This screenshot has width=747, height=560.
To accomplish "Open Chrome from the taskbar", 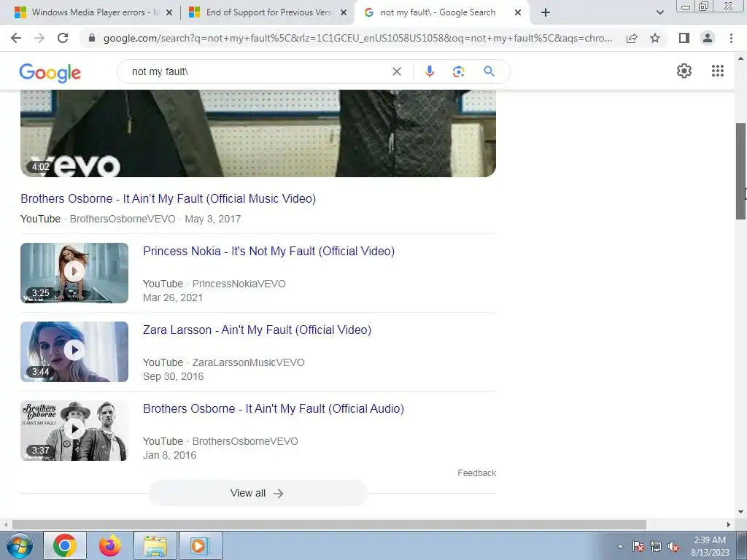I will [x=65, y=545].
